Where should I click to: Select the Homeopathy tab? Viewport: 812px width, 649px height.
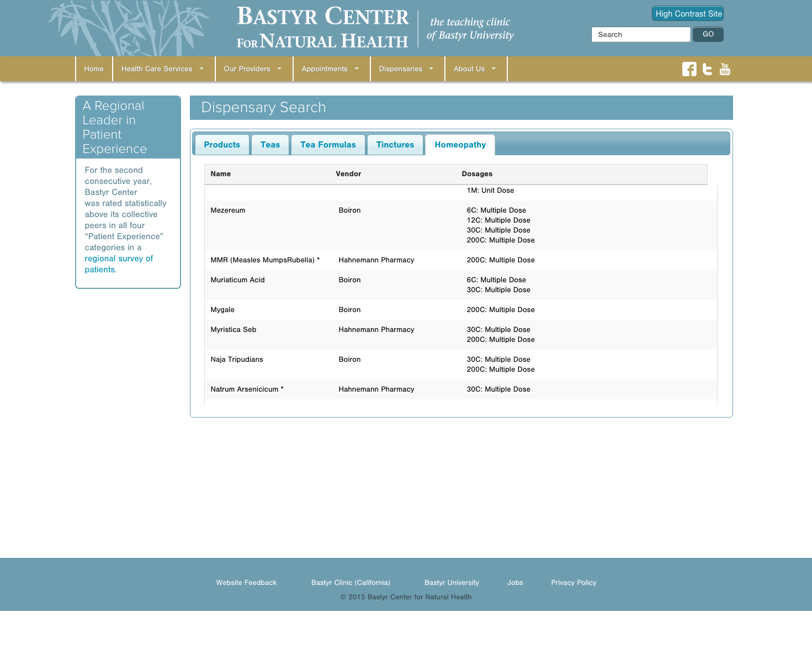460,145
